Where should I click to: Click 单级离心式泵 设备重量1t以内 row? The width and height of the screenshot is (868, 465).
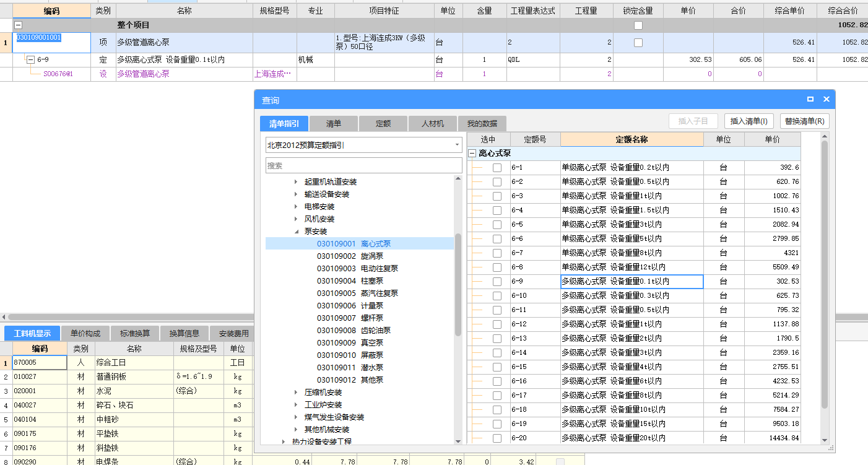point(631,196)
